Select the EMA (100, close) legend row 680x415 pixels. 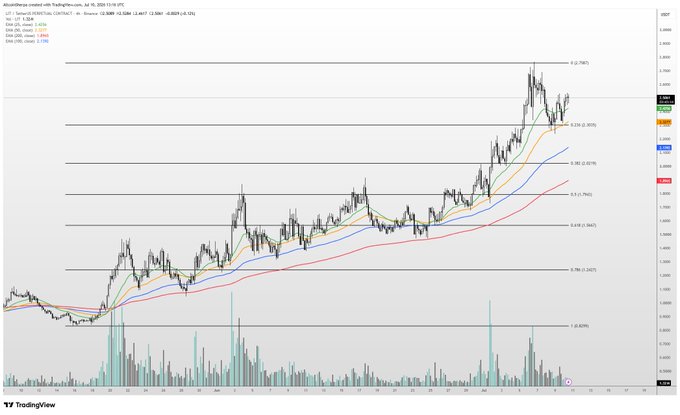coord(27,41)
